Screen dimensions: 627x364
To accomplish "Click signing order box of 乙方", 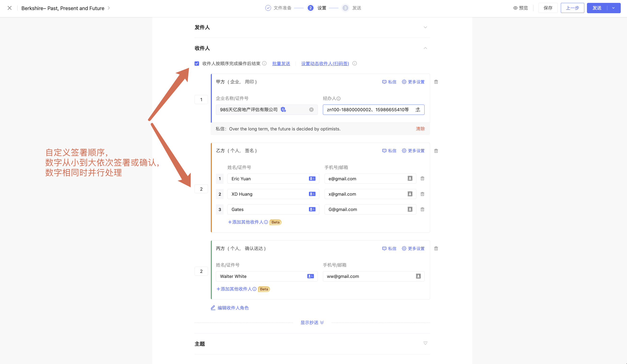I will coord(201,189).
